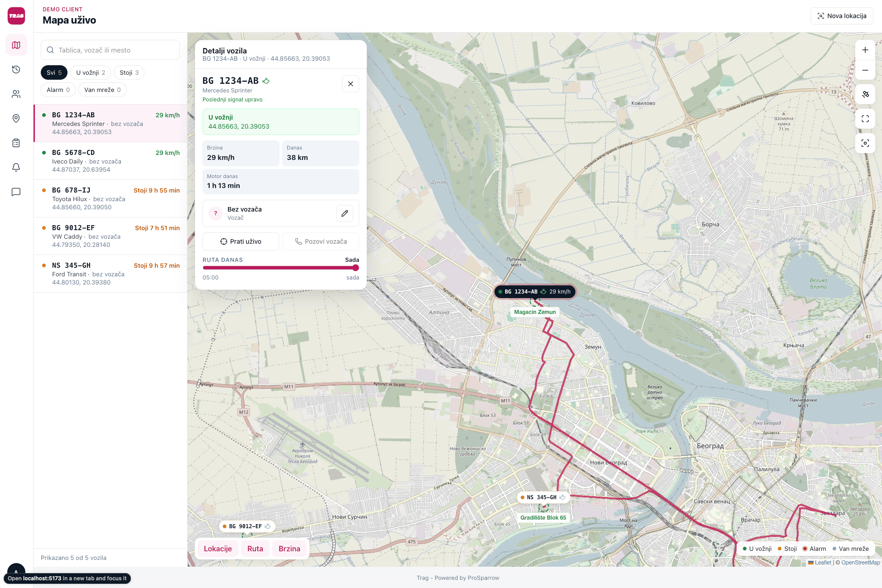Click the Nova lokacija button
This screenshot has height=588, width=882.
click(x=842, y=16)
